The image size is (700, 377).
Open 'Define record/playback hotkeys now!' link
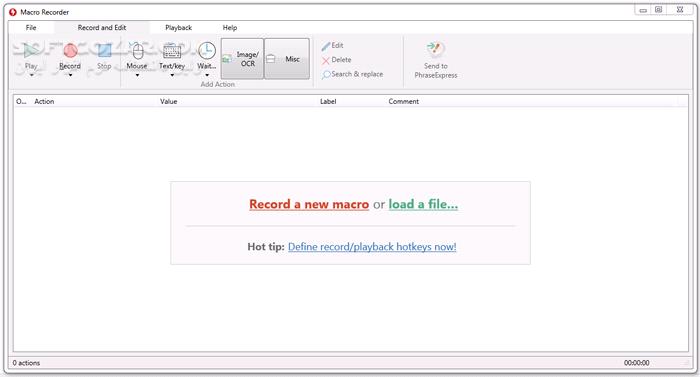(x=372, y=247)
